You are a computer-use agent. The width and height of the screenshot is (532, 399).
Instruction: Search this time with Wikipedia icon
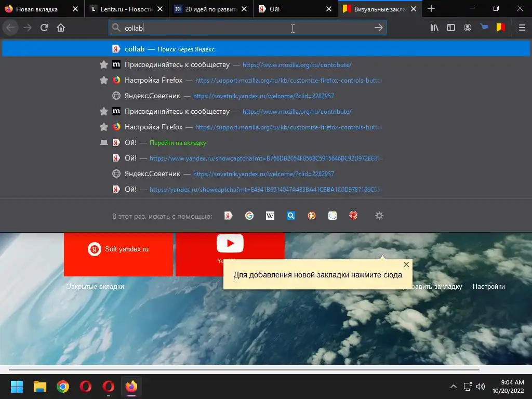270,216
